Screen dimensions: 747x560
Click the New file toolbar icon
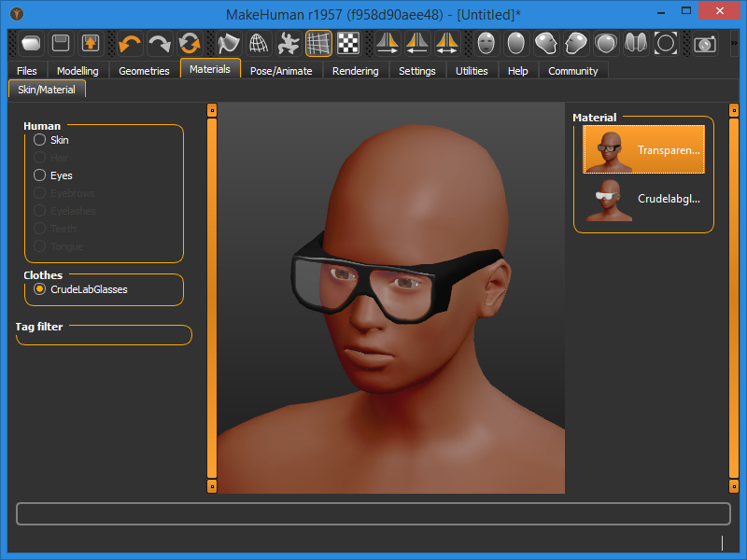[32, 44]
